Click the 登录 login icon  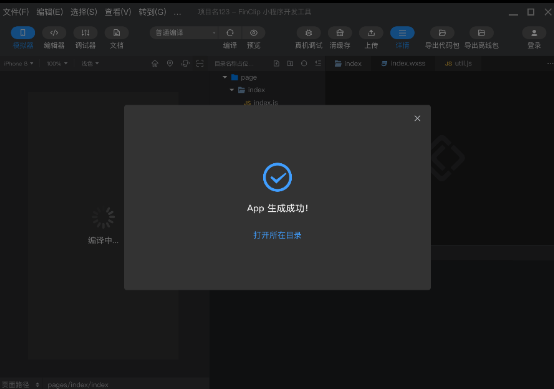click(x=534, y=33)
